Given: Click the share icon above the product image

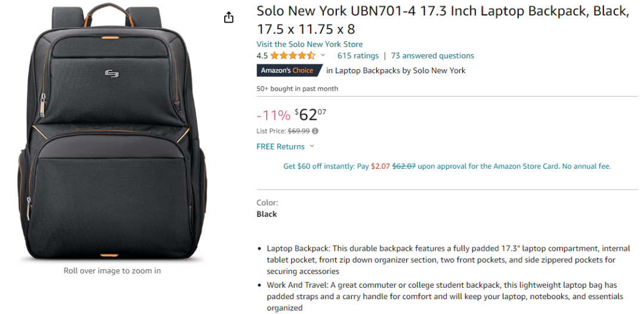Looking at the screenshot, I should [229, 18].
